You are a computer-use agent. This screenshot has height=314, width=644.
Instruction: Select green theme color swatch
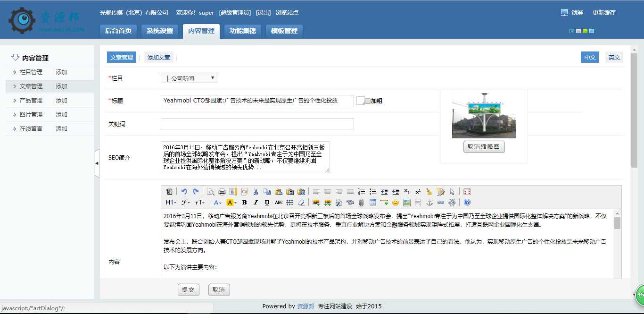585,31
